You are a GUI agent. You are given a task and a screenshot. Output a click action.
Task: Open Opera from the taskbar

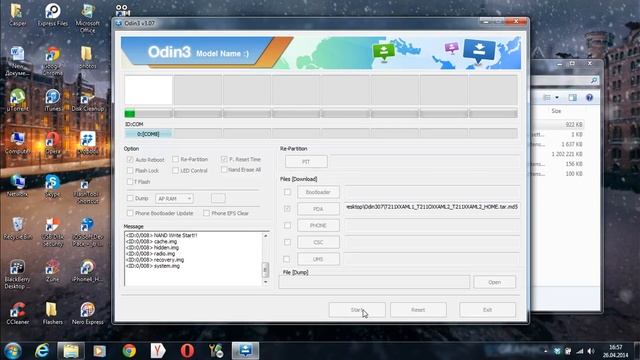(187, 351)
